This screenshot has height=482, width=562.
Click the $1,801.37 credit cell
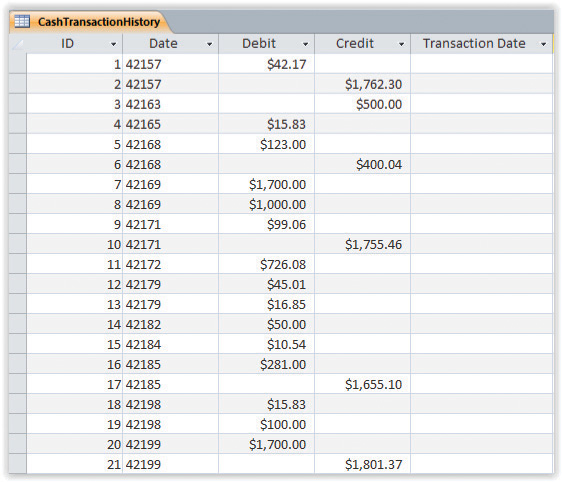[362, 464]
